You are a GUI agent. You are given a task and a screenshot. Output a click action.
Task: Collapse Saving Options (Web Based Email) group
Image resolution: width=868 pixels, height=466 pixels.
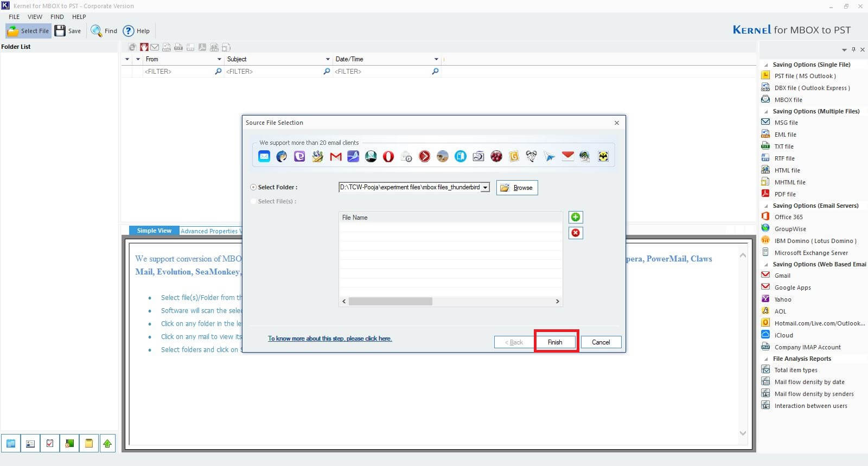766,264
